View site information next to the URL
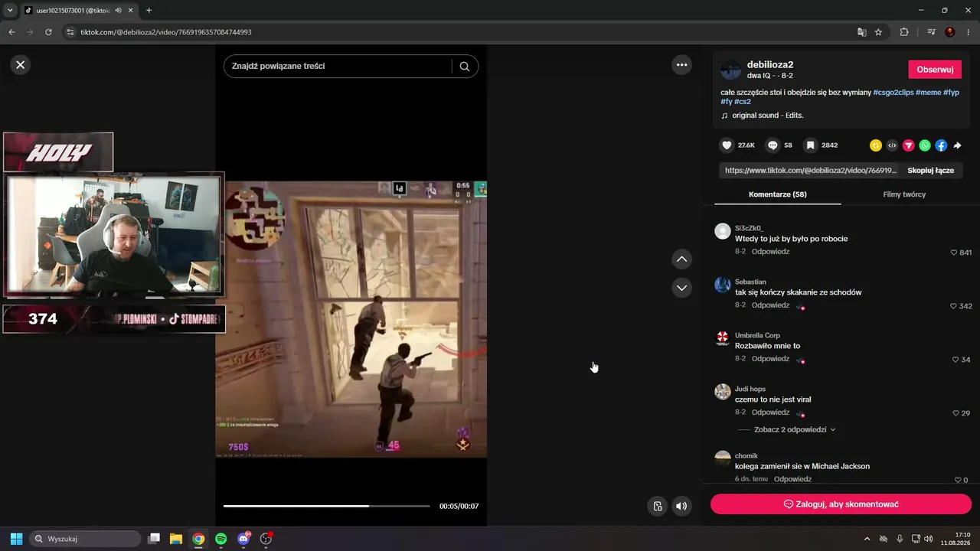The height and width of the screenshot is (551, 980). [70, 32]
